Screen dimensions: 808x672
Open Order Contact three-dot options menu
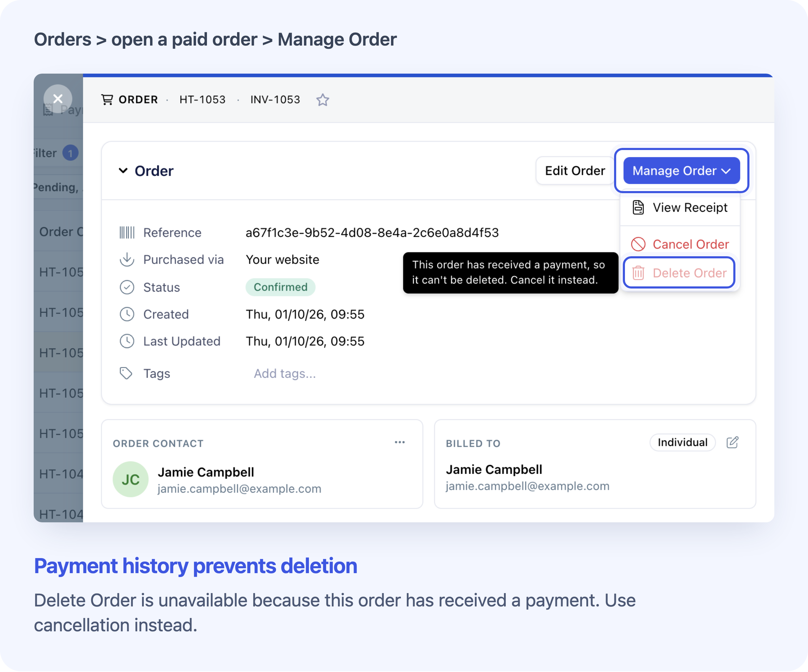tap(400, 442)
